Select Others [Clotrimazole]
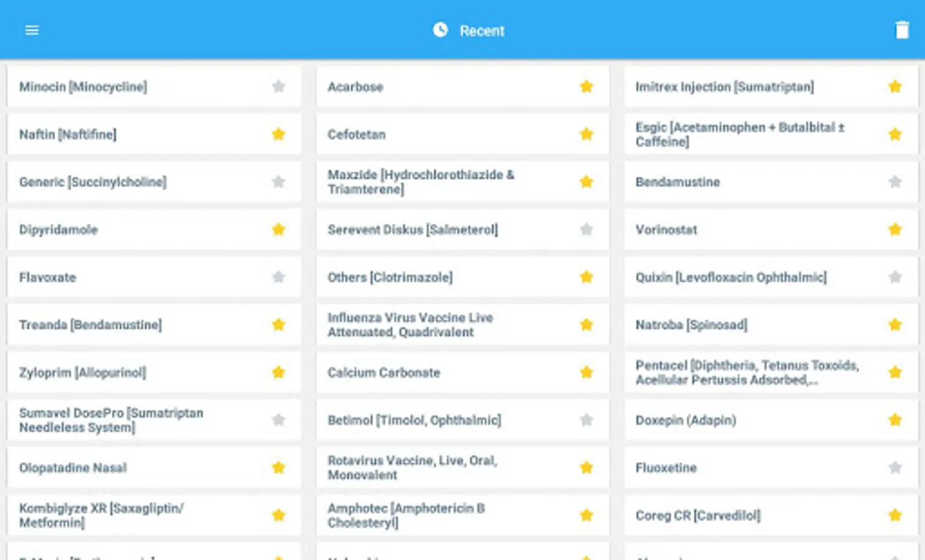The image size is (925, 560). click(463, 277)
